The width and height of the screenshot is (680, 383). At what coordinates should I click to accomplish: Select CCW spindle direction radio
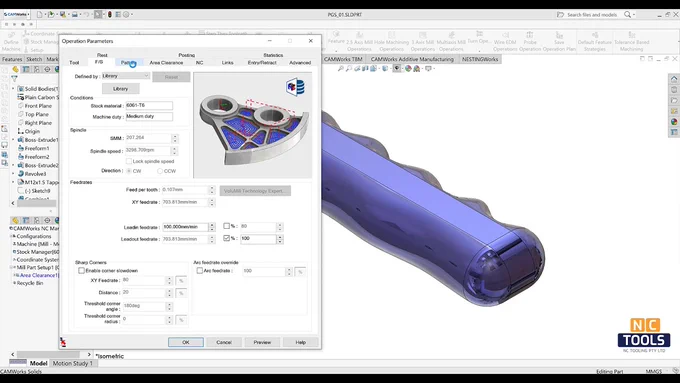tap(160, 171)
